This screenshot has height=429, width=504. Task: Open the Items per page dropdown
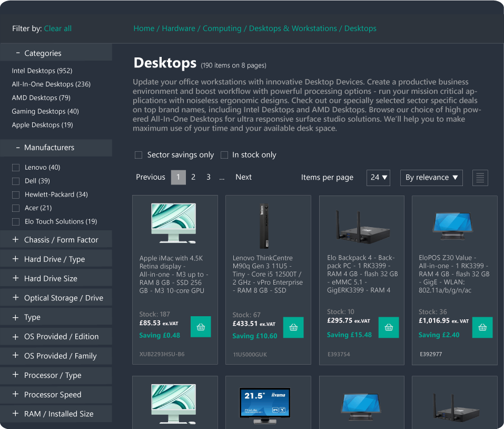(x=378, y=178)
